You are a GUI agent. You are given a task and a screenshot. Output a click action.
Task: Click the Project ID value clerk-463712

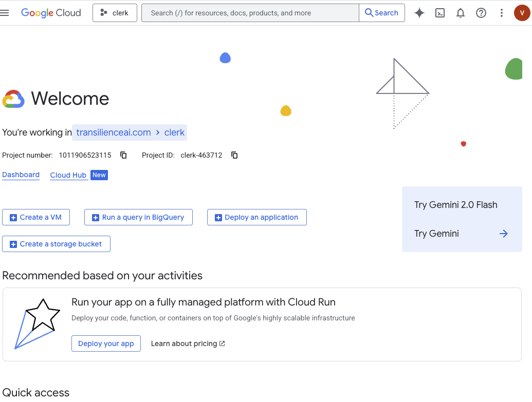(201, 155)
